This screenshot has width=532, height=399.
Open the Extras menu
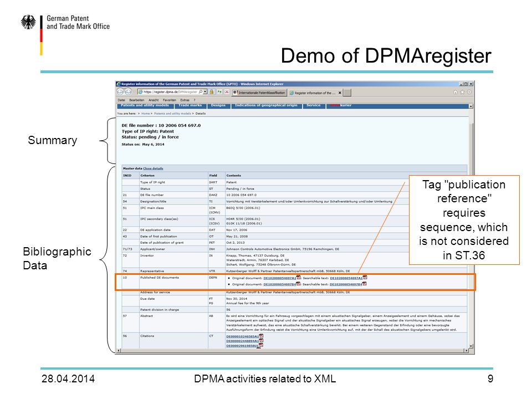pos(185,100)
